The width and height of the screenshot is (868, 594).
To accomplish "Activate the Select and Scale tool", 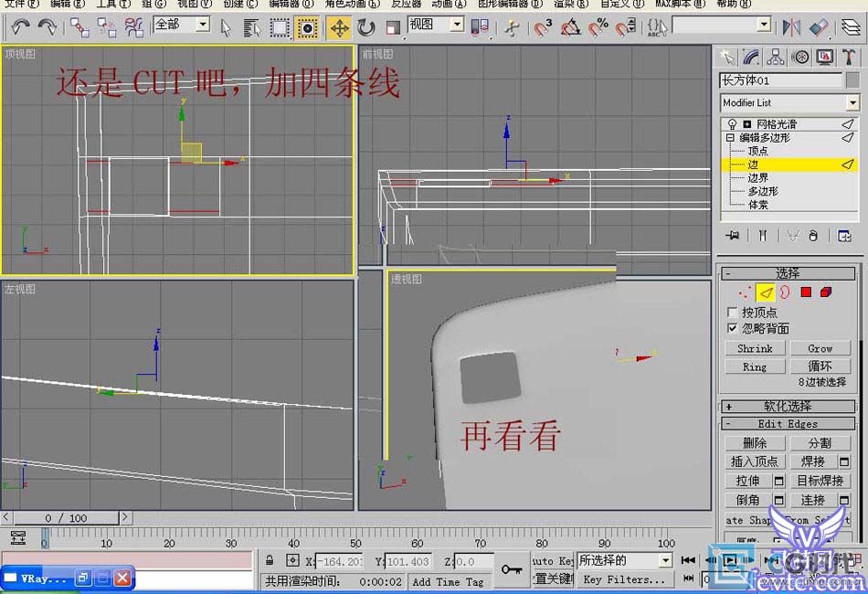I will (393, 27).
